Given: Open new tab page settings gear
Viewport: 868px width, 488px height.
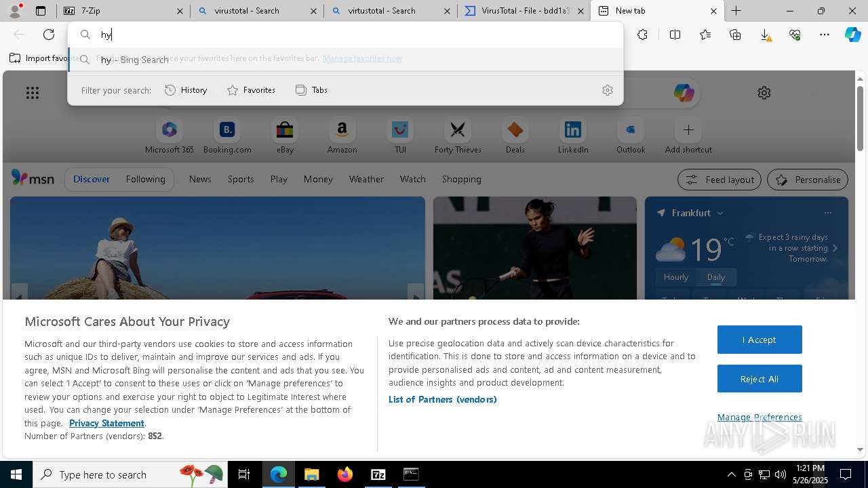Looking at the screenshot, I should 764,93.
